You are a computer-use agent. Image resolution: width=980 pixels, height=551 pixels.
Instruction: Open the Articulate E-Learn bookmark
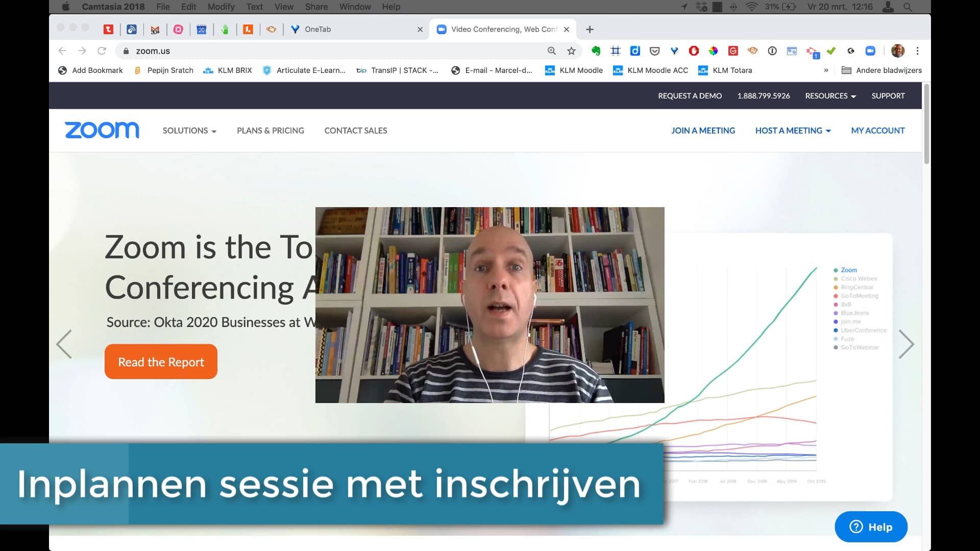point(304,70)
